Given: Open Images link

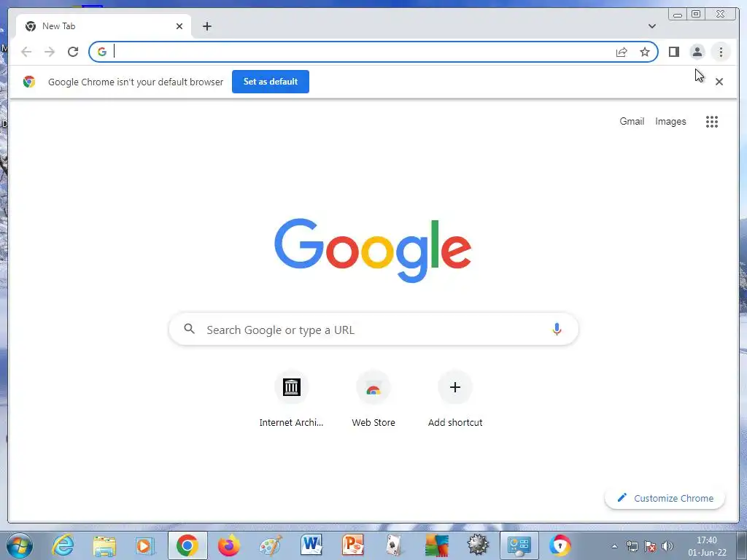Looking at the screenshot, I should pos(670,122).
